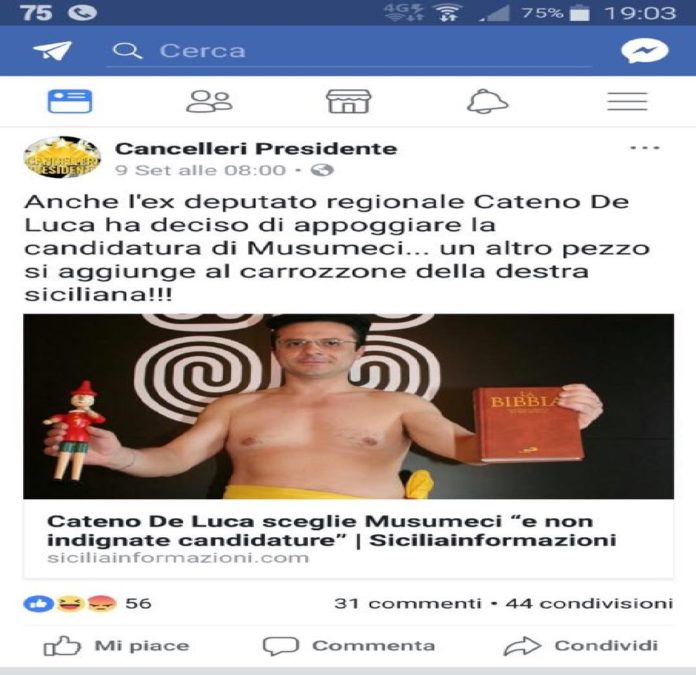Tap the Condividi share button
This screenshot has height=675, width=696.
coord(581,646)
